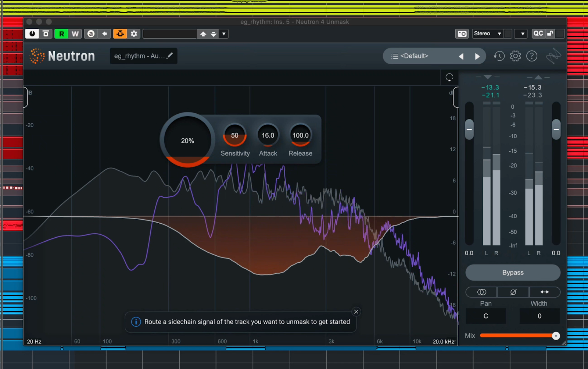Click the 20 Hz low frequency label

click(x=34, y=341)
